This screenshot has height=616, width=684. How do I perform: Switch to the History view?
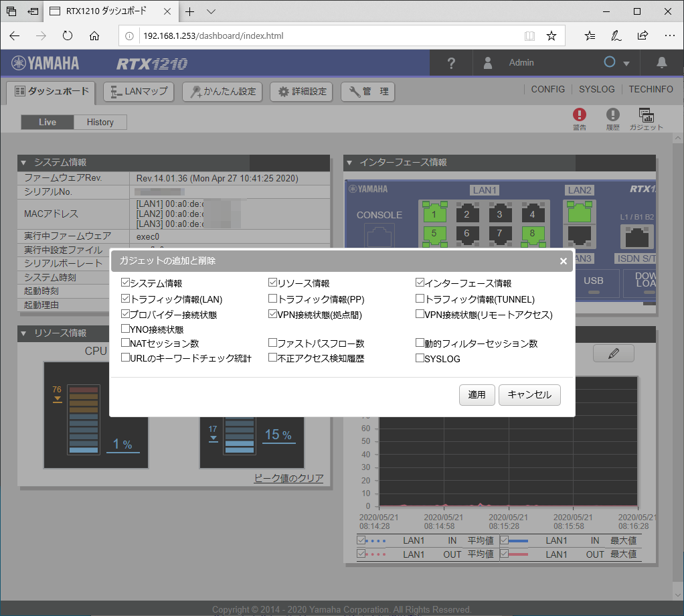pyautogui.click(x=100, y=122)
